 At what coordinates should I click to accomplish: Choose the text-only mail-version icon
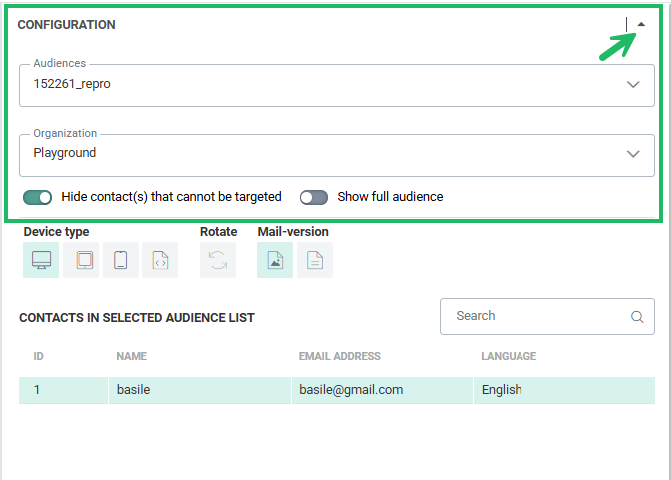[315, 260]
